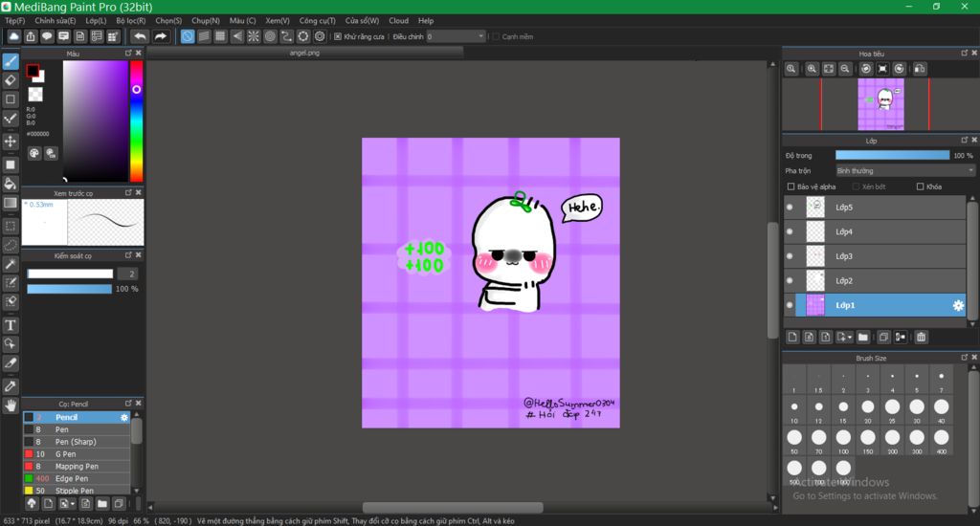This screenshot has width=980, height=526.
Task: Select the Hand pan tool
Action: [x=10, y=406]
